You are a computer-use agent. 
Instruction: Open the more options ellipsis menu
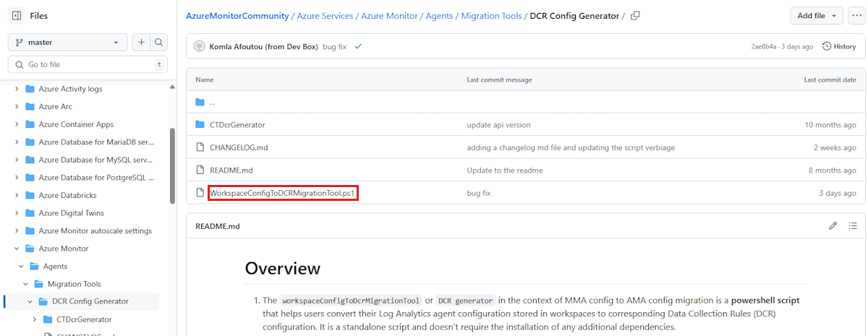point(857,15)
